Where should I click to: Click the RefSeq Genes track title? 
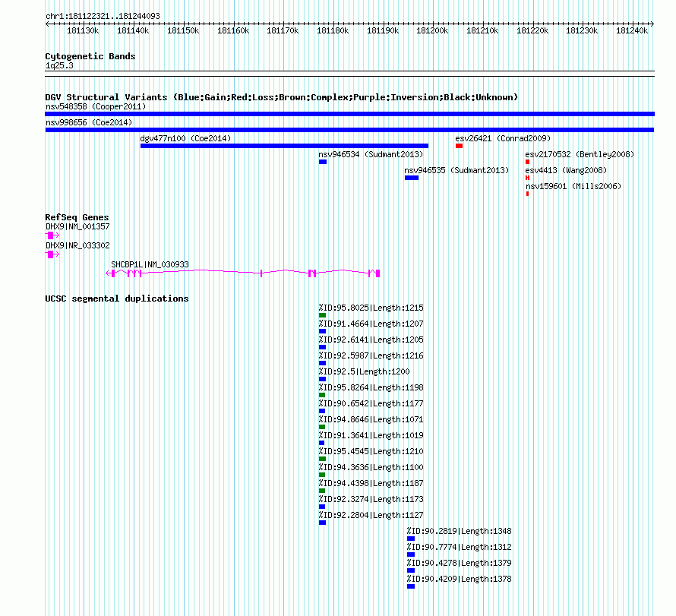tap(77, 217)
